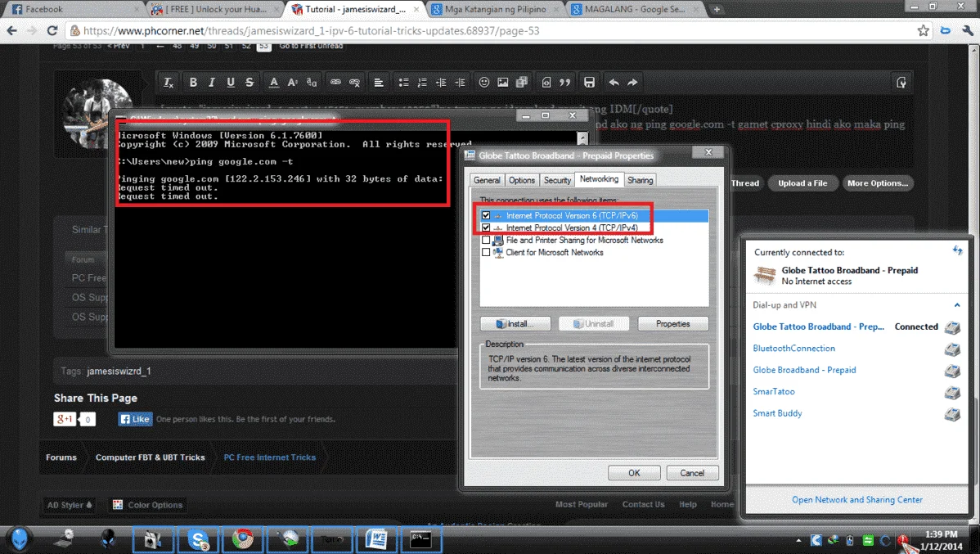The width and height of the screenshot is (980, 554).
Task: Open the Font Size option in editor
Action: click(293, 83)
